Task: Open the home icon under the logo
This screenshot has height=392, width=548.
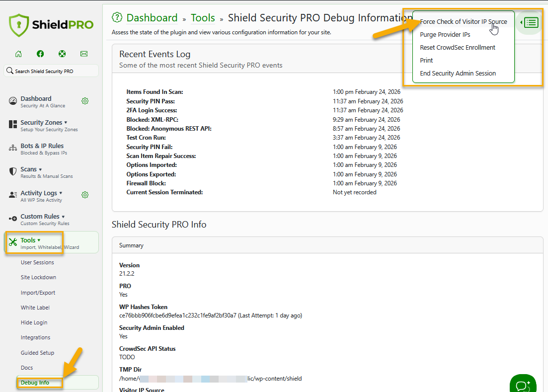Action: pyautogui.click(x=18, y=54)
